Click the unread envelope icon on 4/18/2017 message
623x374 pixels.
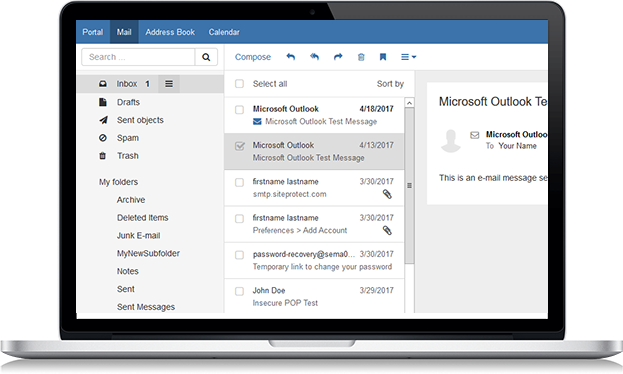[x=257, y=122]
